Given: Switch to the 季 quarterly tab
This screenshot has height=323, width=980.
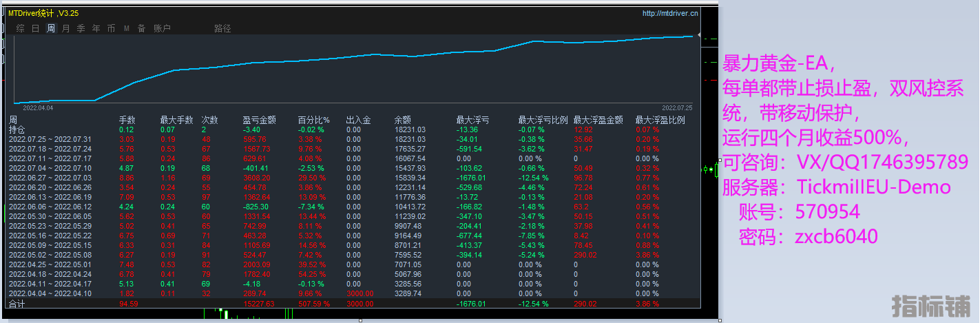Looking at the screenshot, I should [x=81, y=28].
